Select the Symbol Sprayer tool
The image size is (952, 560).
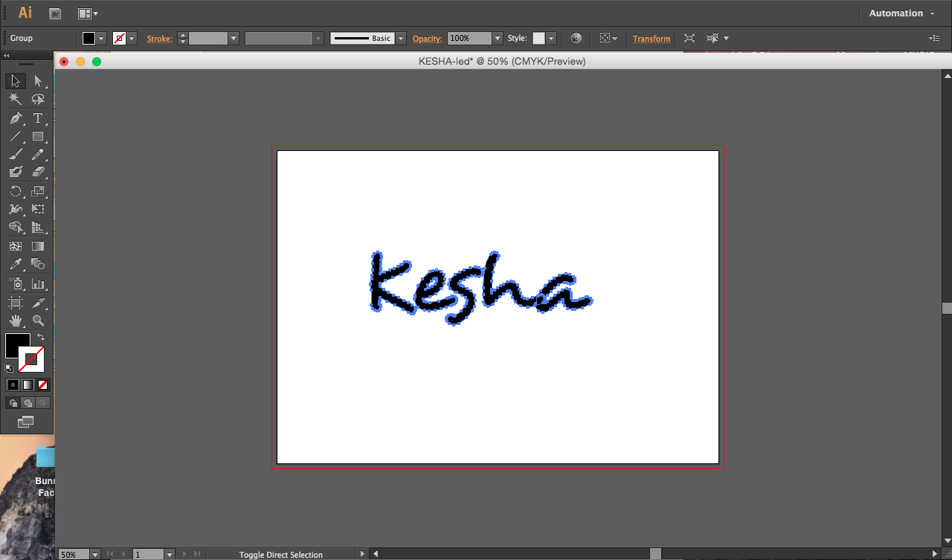(x=16, y=283)
